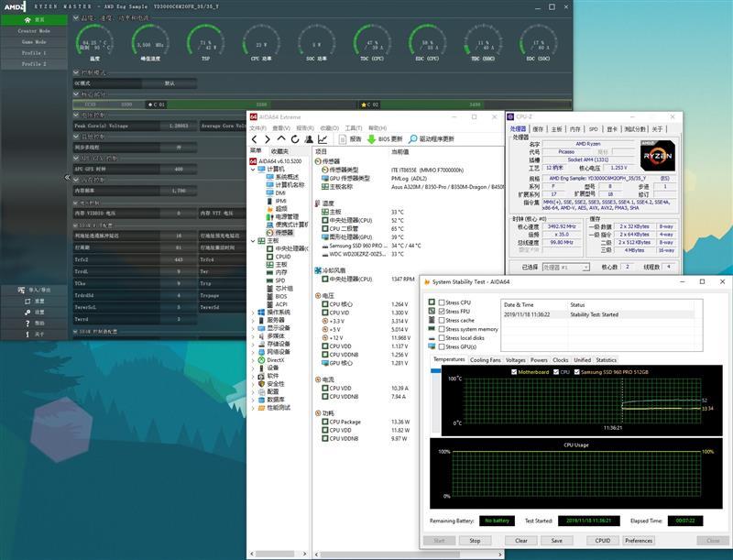
Task: Go forward in AIDA64 toolbar
Action: click(x=268, y=139)
